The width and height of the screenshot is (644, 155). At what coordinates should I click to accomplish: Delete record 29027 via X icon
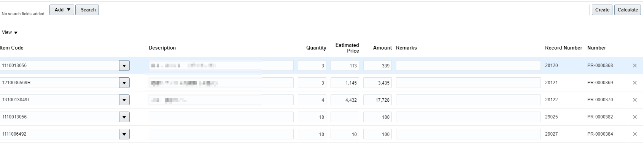tap(634, 134)
